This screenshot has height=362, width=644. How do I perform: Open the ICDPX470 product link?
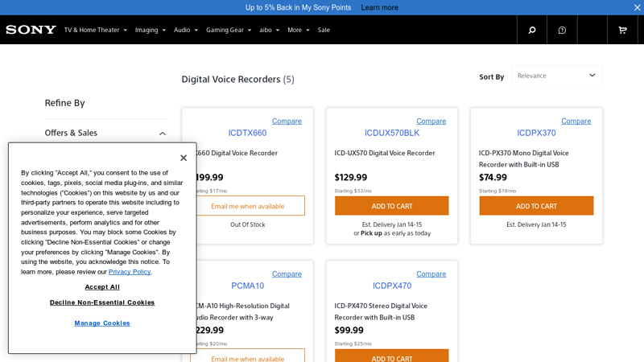(x=392, y=286)
